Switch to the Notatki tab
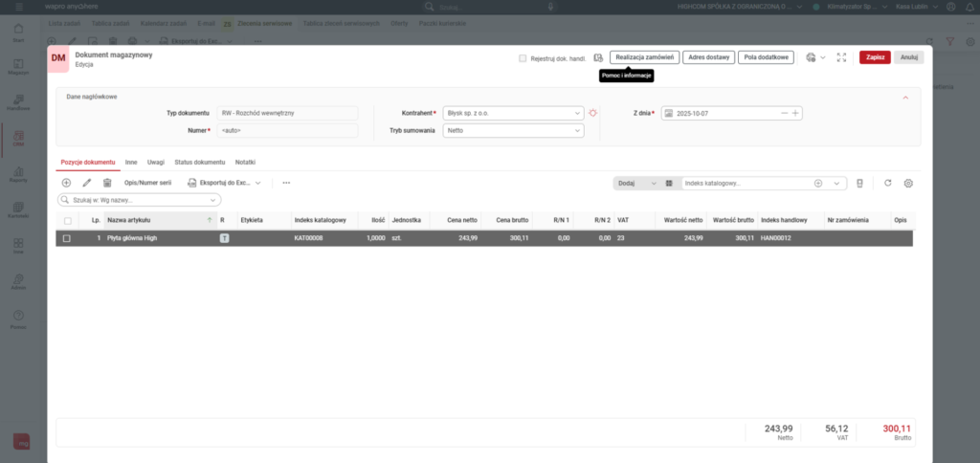This screenshot has width=980, height=463. coord(245,162)
